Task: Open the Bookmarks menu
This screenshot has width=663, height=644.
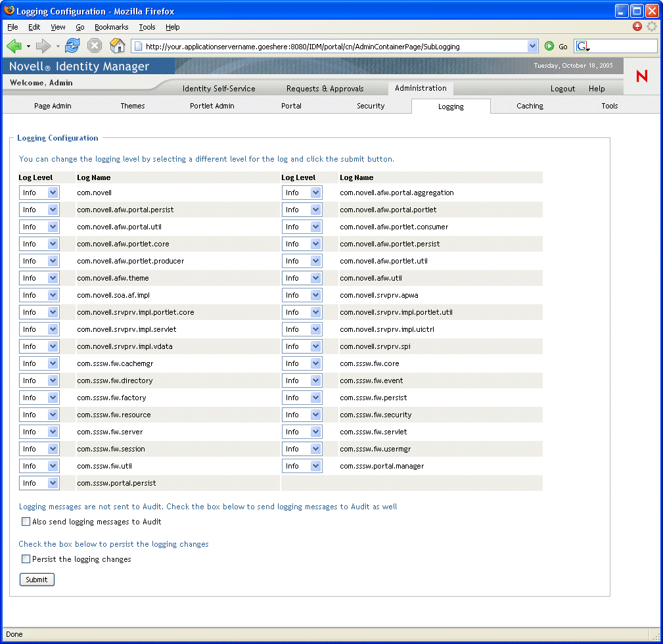Action: pos(111,27)
